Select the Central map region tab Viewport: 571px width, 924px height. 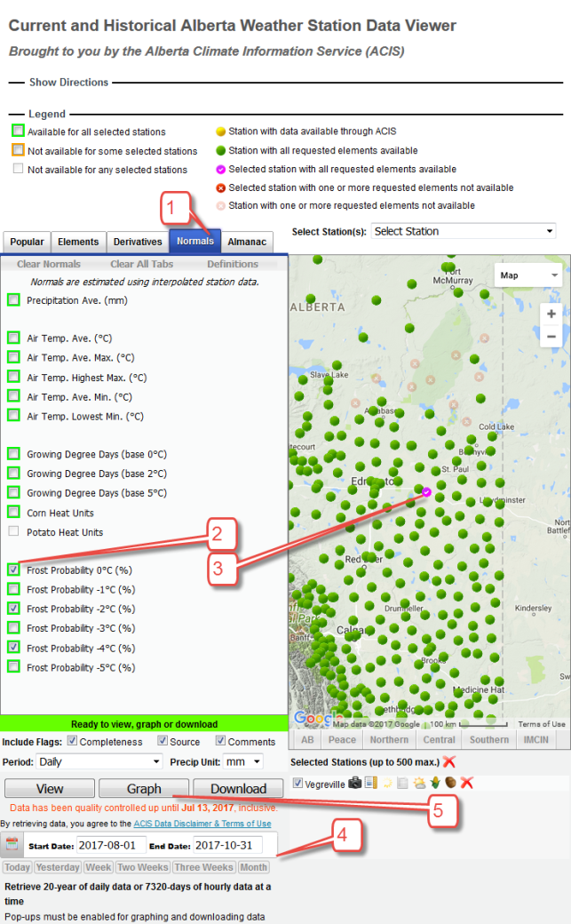(439, 739)
